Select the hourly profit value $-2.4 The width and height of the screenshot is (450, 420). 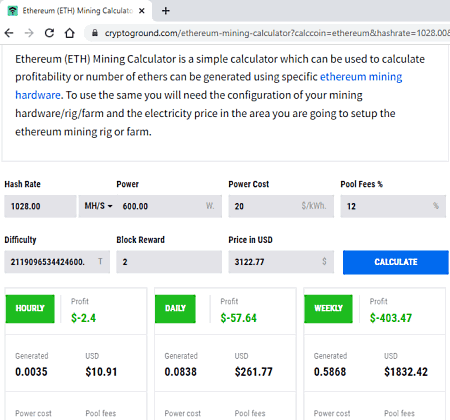(83, 318)
